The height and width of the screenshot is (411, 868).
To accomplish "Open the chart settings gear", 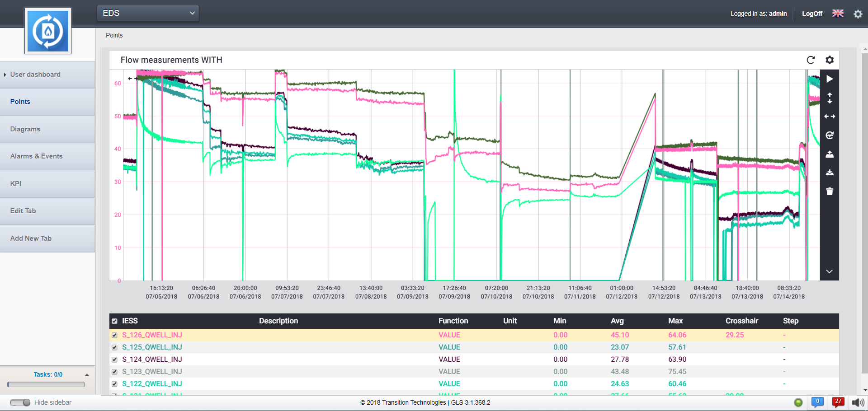I will tap(830, 60).
